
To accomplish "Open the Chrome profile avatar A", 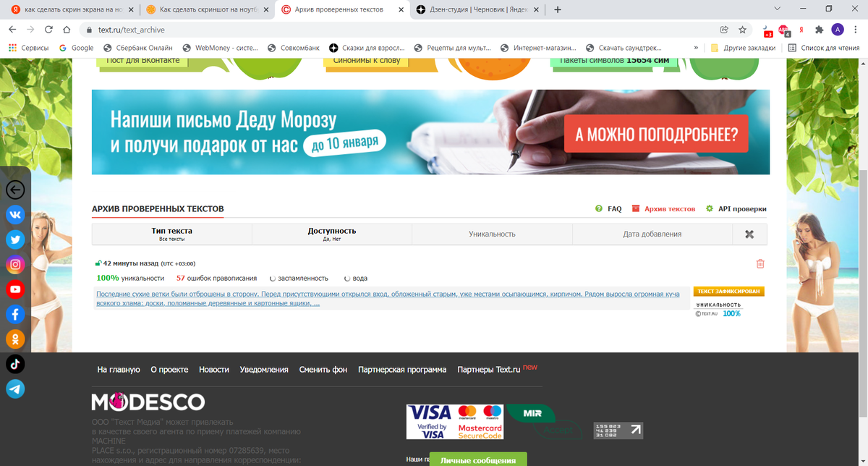I will point(838,30).
